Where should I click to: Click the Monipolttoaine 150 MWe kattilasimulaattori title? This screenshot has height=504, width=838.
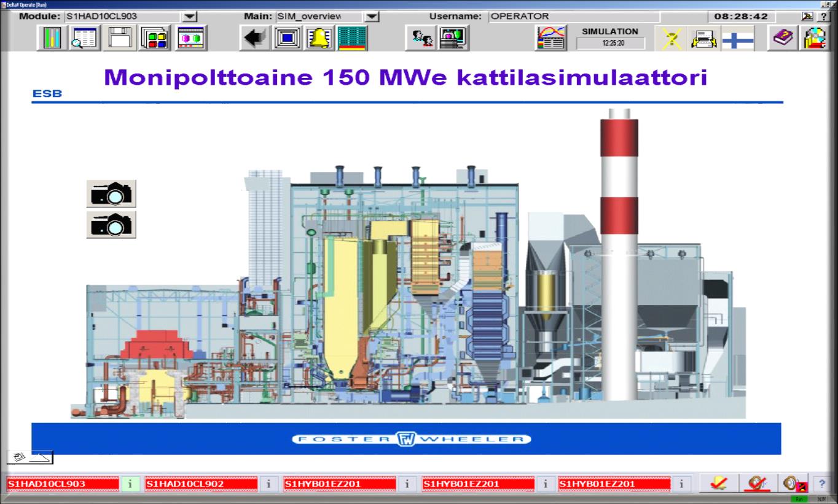click(406, 78)
